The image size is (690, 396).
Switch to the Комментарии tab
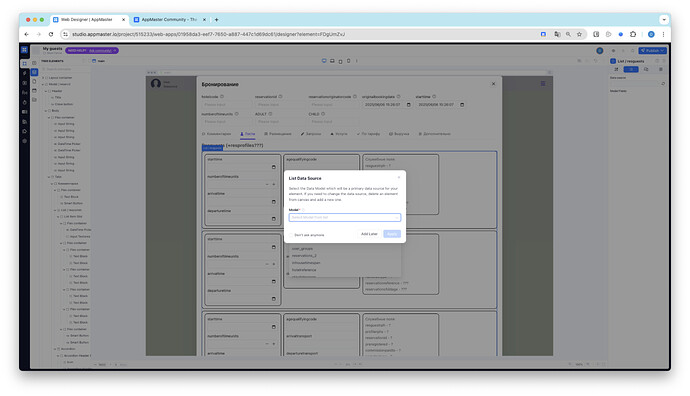pyautogui.click(x=217, y=134)
